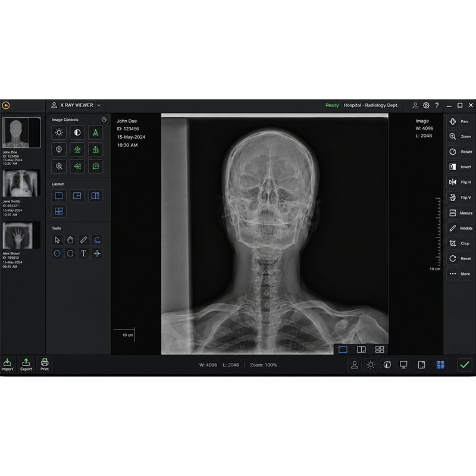This screenshot has height=476, width=476.
Task: Select the ruler measurement tool in Tools
Action: click(83, 240)
